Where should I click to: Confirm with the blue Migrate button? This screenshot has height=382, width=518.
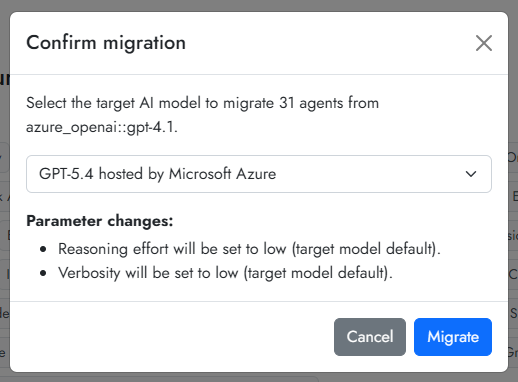coord(453,337)
